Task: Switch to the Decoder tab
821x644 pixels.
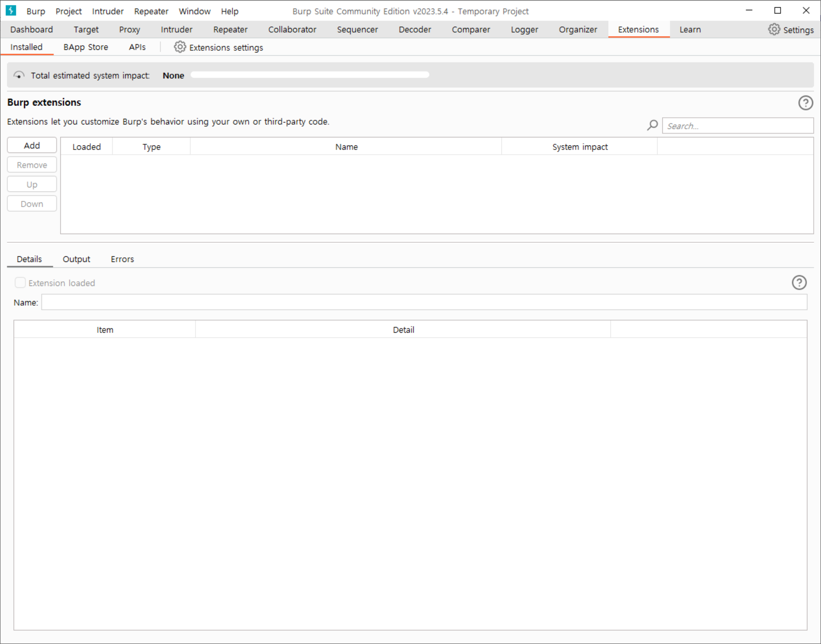Action: pyautogui.click(x=415, y=30)
